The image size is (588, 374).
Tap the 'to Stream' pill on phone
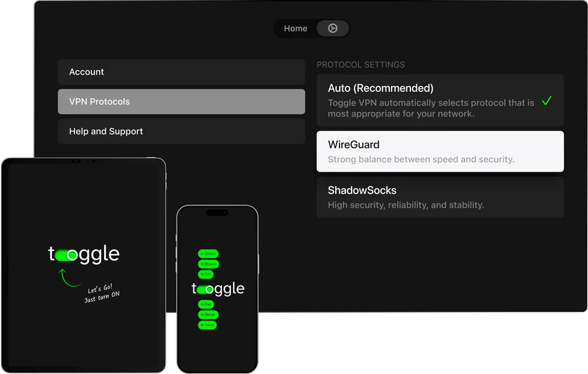[208, 253]
